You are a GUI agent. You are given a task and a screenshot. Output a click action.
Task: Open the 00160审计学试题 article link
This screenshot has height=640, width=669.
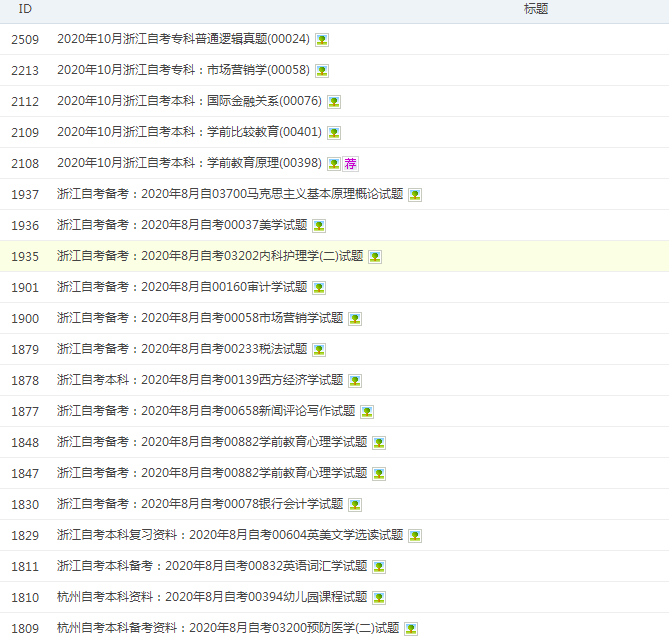coord(182,288)
